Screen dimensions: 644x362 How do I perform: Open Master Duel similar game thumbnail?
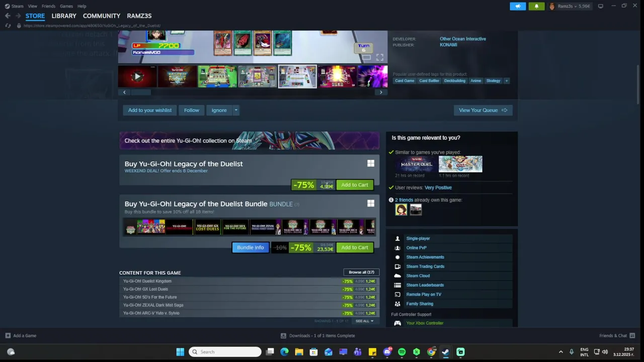pos(417,164)
